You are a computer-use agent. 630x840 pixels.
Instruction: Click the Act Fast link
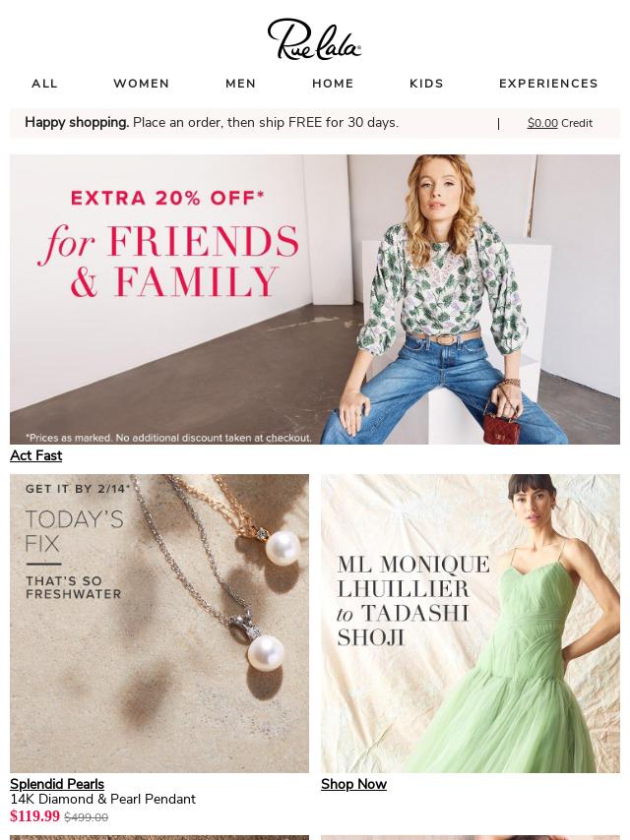point(35,455)
